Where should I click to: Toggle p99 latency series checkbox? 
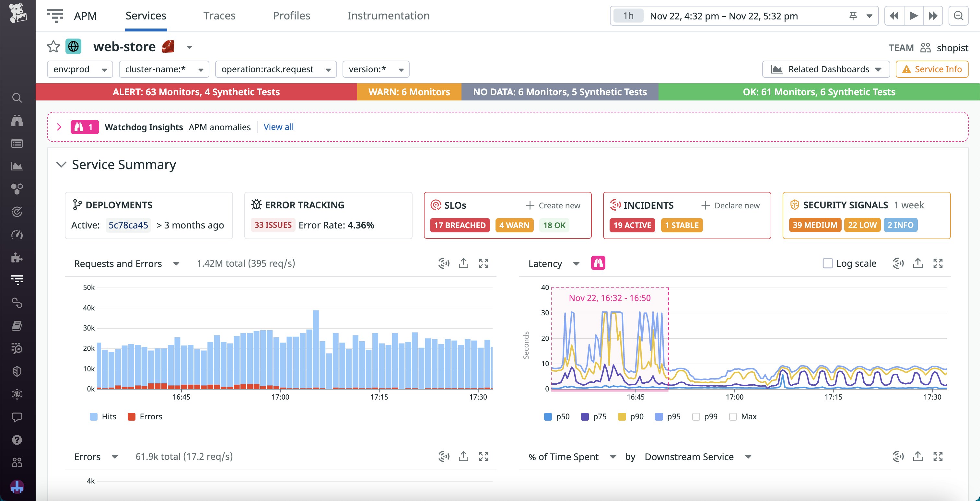(x=696, y=416)
